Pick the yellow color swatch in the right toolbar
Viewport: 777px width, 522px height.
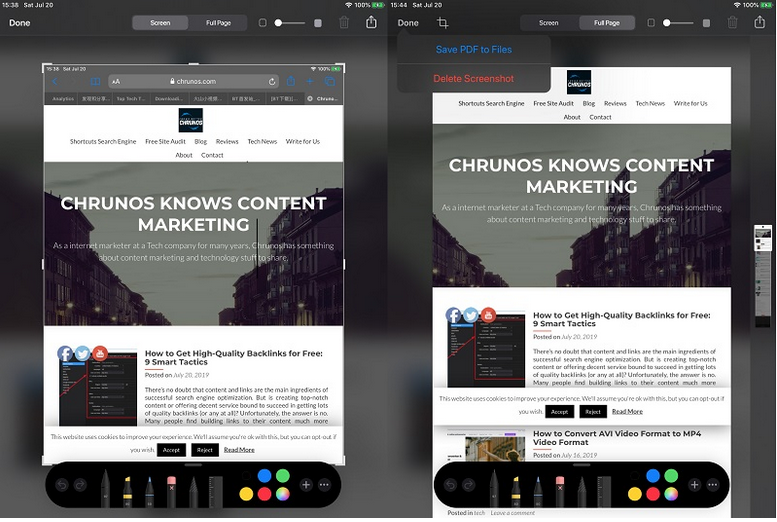point(635,494)
